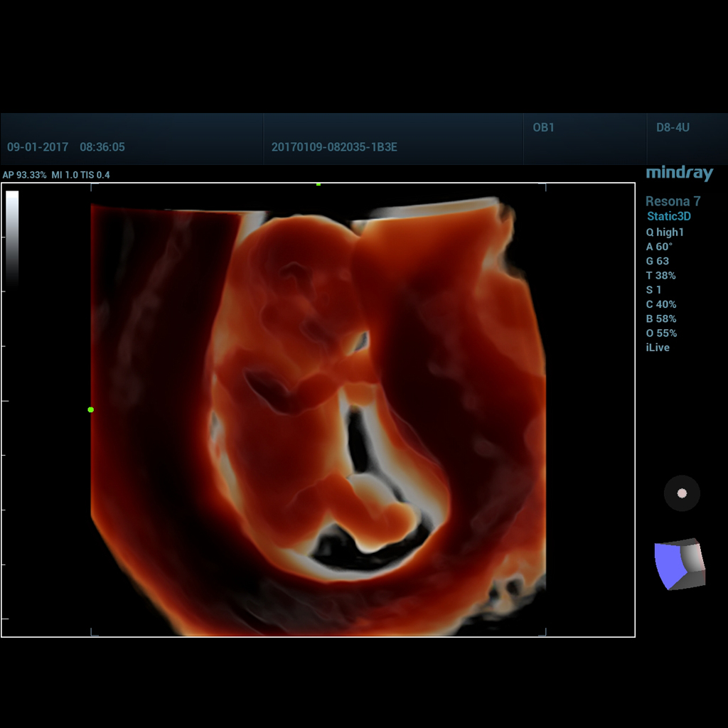Click the A 60° angle parameter

coord(659,247)
